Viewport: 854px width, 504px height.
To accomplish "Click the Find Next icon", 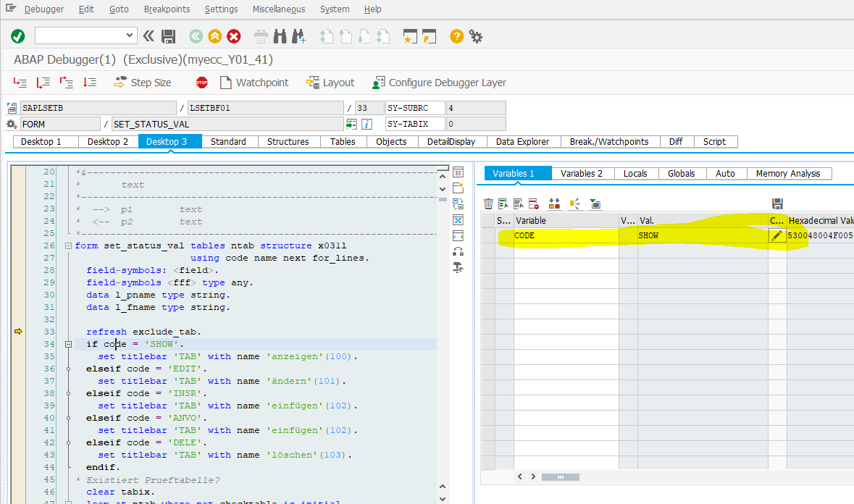I will point(298,35).
